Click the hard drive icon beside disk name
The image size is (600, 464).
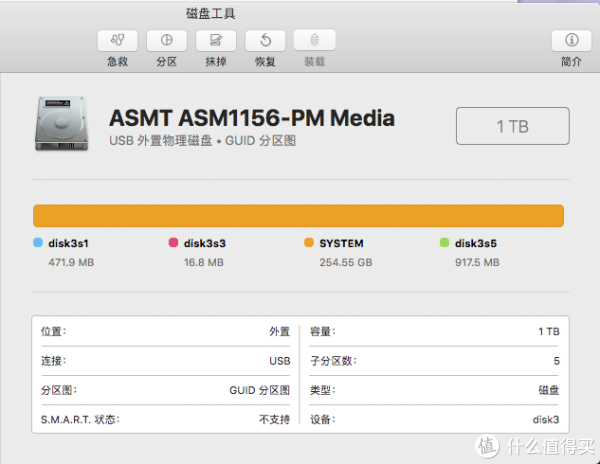point(61,124)
